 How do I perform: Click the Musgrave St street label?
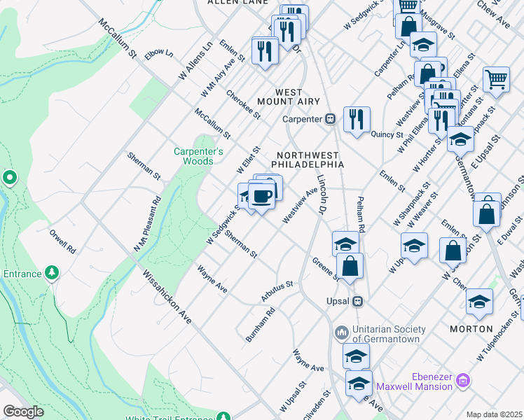[x=437, y=24]
